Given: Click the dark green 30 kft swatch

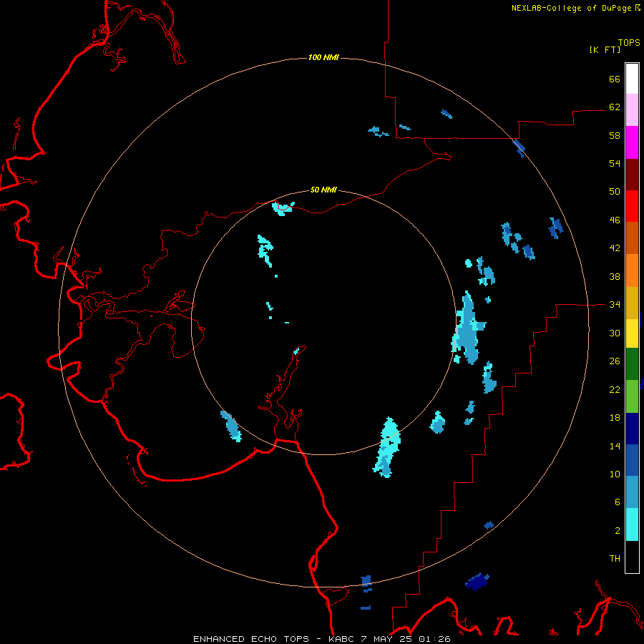Looking at the screenshot, I should tap(632, 364).
